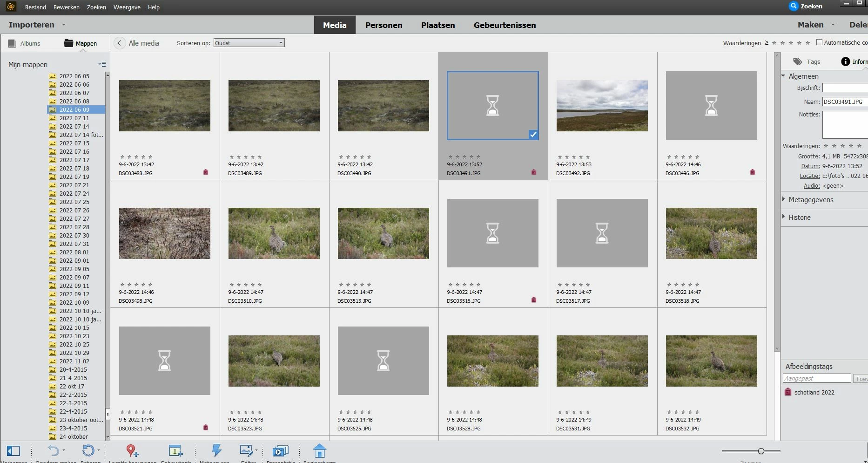Screen dimensions: 868x463
Task: Click the blue search magnifier icon
Action: [x=794, y=6]
